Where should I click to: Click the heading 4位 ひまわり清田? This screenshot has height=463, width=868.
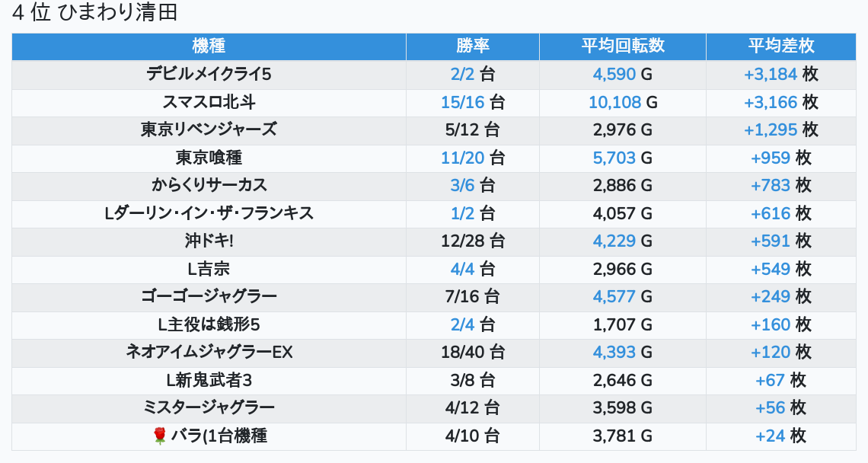[95, 13]
